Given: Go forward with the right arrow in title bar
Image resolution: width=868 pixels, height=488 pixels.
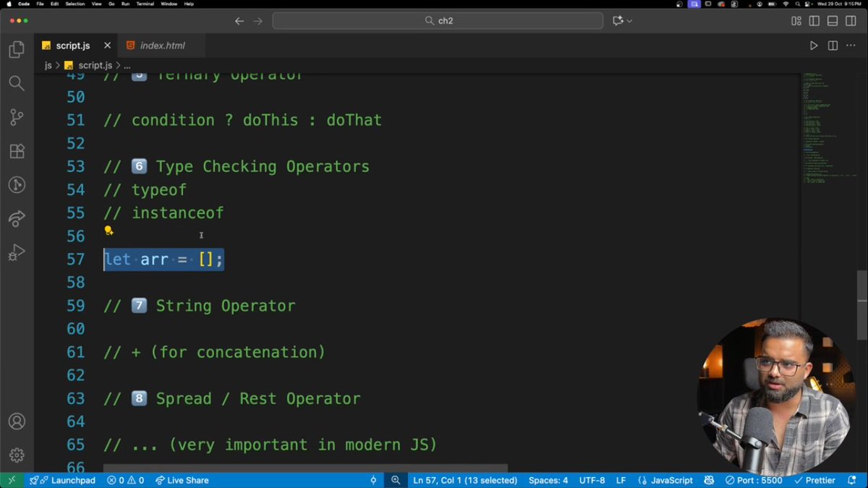Looking at the screenshot, I should pos(258,21).
